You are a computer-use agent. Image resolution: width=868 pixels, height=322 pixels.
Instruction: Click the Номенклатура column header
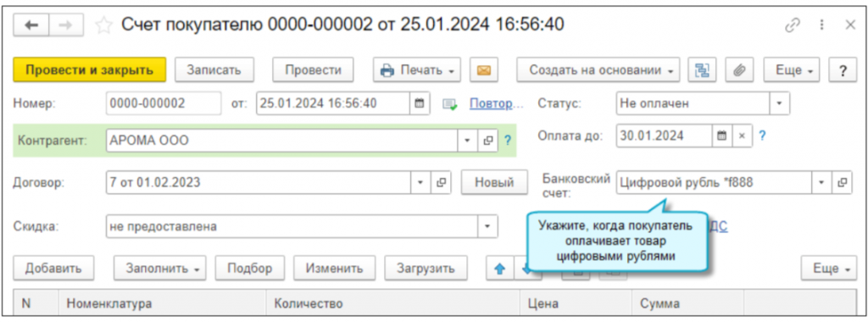pos(162,303)
